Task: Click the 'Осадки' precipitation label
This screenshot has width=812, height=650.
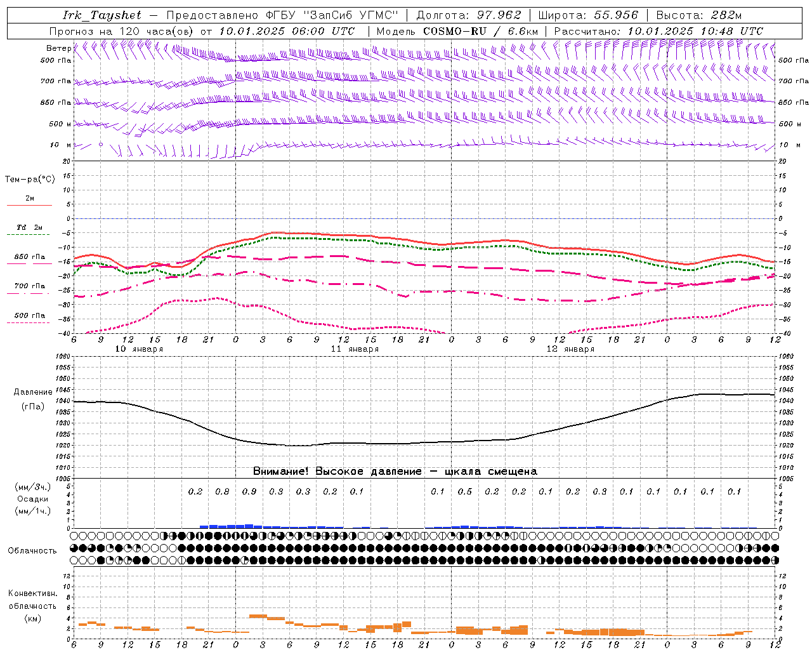Action: 33,499
